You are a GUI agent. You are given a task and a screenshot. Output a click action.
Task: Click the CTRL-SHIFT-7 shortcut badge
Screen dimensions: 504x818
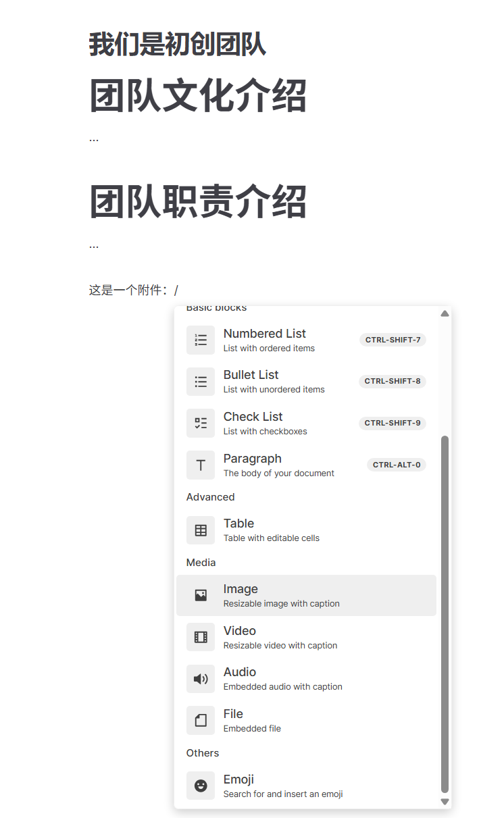(x=393, y=340)
